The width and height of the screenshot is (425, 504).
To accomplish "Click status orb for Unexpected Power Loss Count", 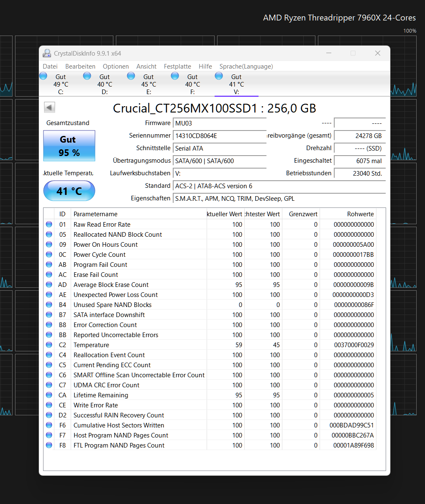I will point(49,295).
